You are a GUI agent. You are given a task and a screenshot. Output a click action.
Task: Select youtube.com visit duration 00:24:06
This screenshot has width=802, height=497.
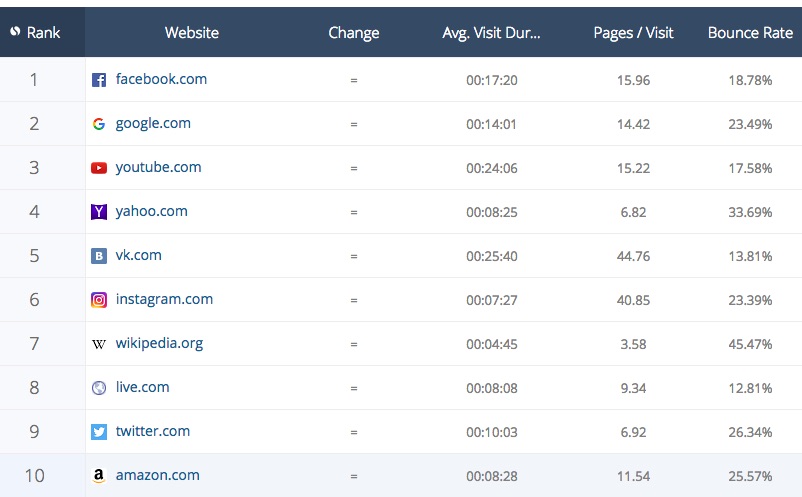click(x=492, y=168)
